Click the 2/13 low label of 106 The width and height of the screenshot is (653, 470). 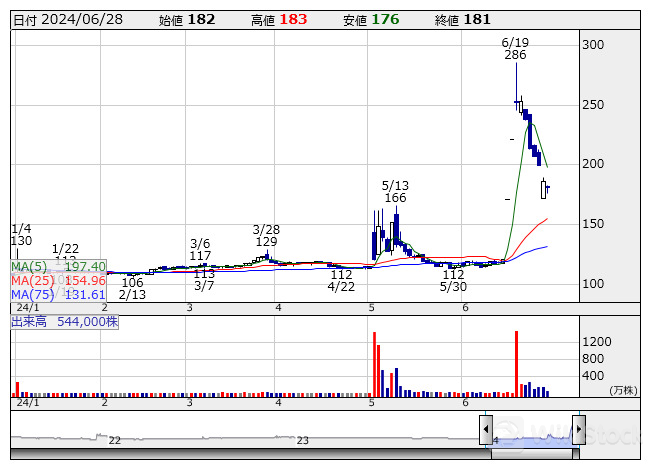coord(132,288)
